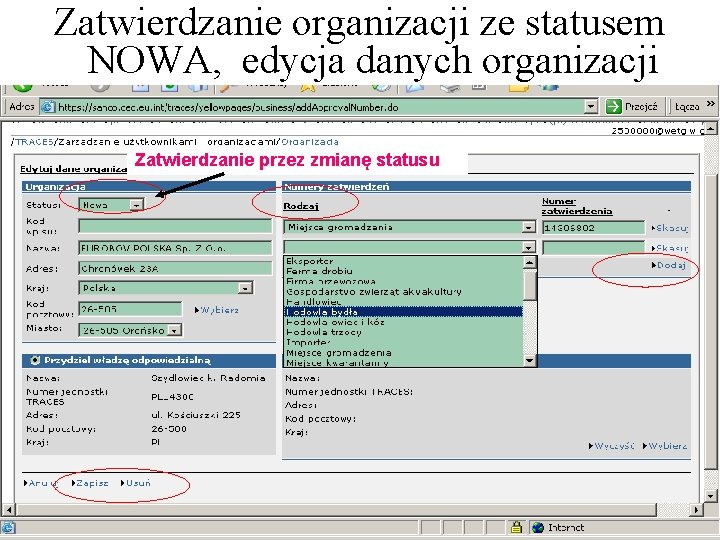The image size is (720, 540).
Task: Click the Usuń link
Action: point(138,483)
